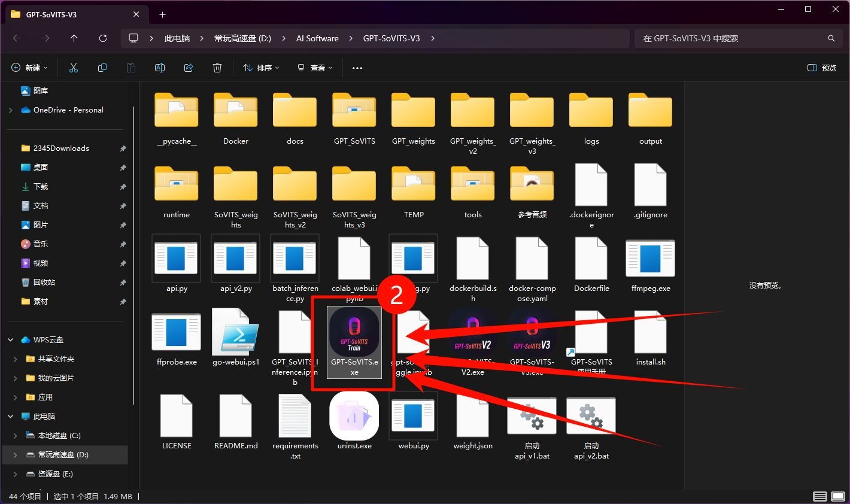This screenshot has height=504, width=850.
Task: Open the 排序 sort dropdown
Action: pyautogui.click(x=260, y=67)
